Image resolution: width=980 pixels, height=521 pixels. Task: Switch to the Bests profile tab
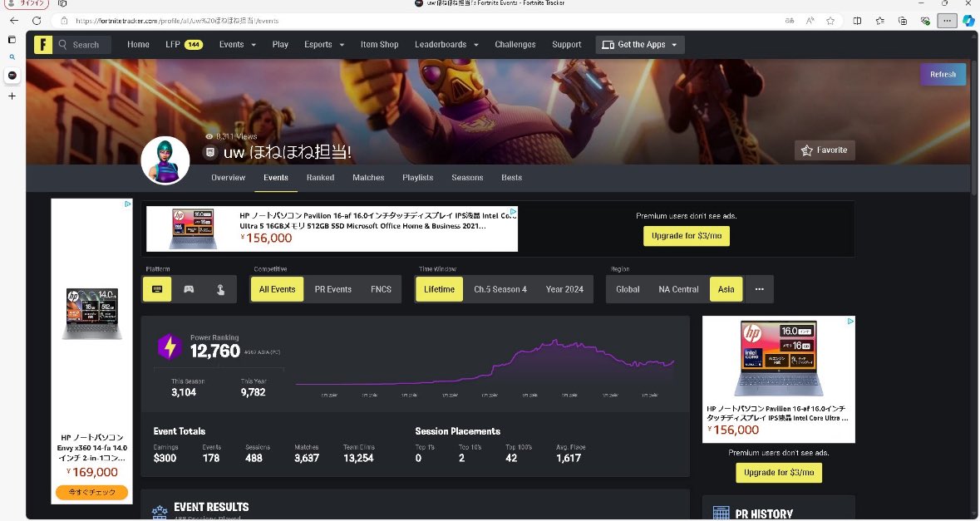(x=511, y=178)
